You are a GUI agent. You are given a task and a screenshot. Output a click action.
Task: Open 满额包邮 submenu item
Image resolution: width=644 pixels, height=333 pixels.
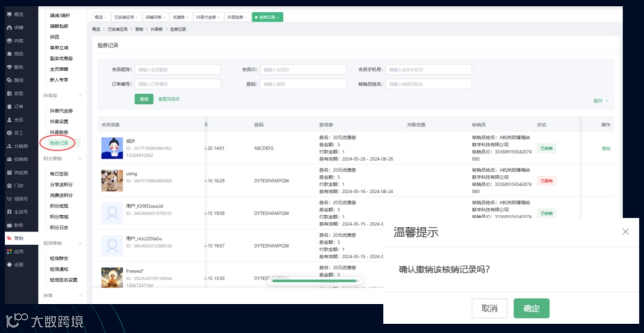point(59,26)
